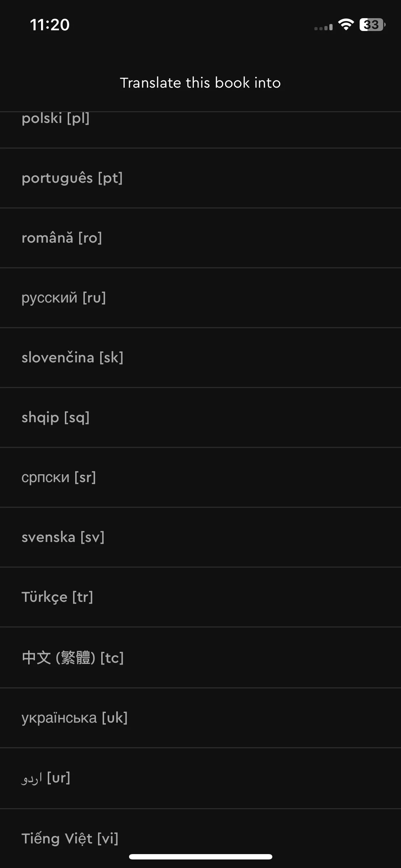
Task: Select shqip [sq] language row
Action: pyautogui.click(x=200, y=418)
